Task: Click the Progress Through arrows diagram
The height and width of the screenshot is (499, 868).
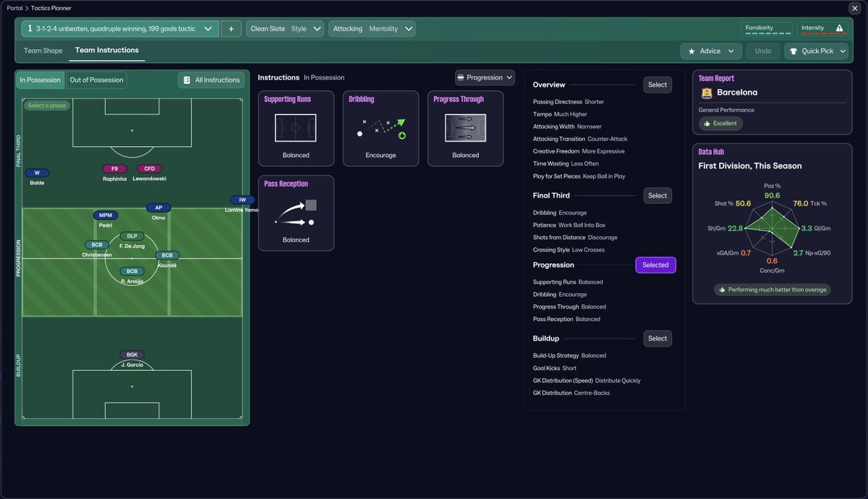Action: click(x=465, y=128)
